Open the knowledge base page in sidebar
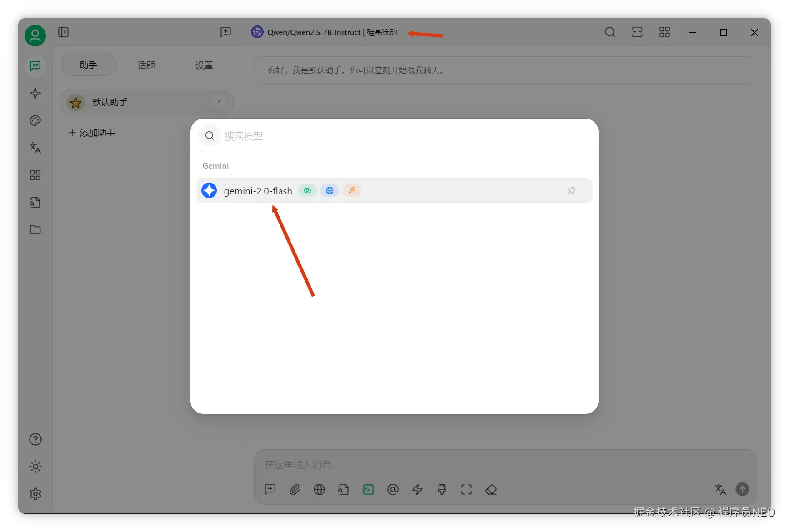Viewport: 789px width, 532px height. [x=35, y=203]
